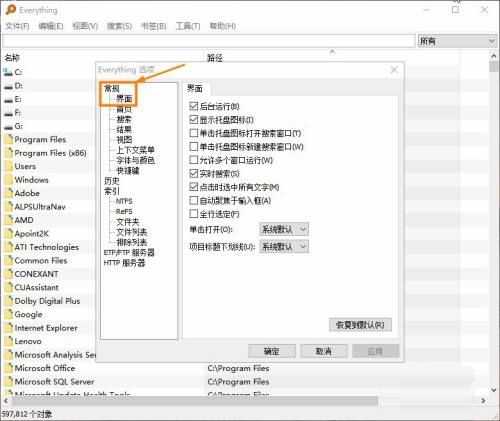Click the Dolby Digital Plus folder icon
Viewport: 500px width, 421px height.
point(8,301)
